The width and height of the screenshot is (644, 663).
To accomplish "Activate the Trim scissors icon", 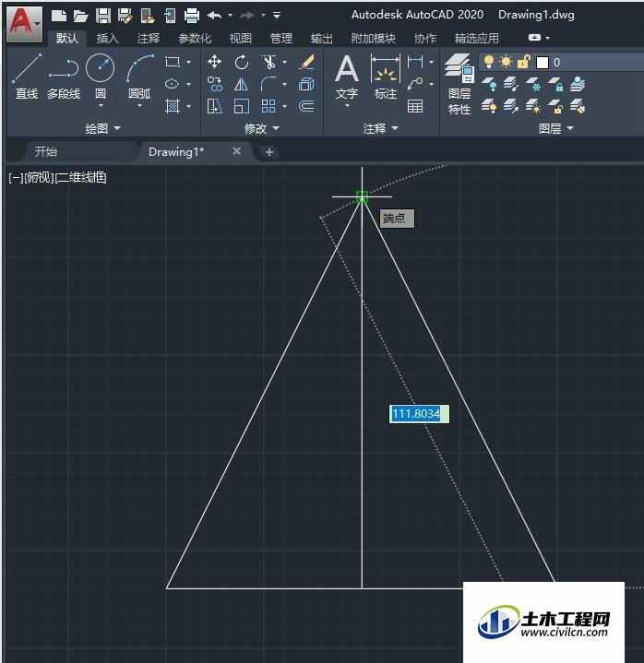I will (268, 62).
